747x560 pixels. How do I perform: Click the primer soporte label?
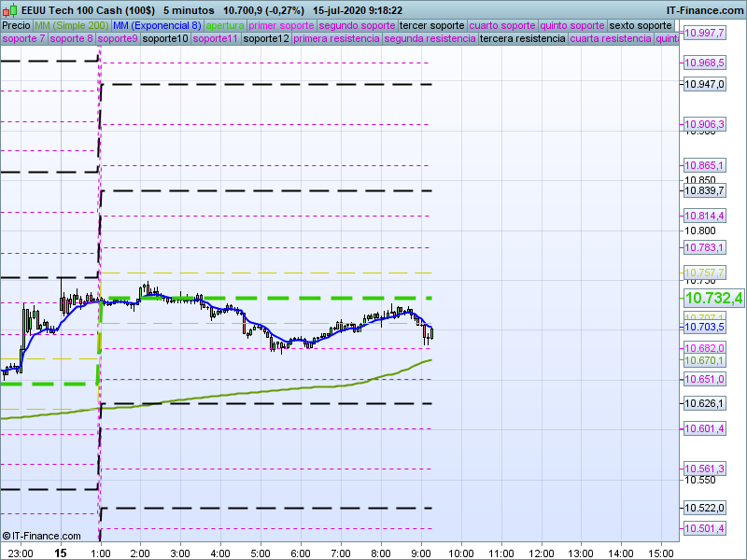click(x=282, y=25)
